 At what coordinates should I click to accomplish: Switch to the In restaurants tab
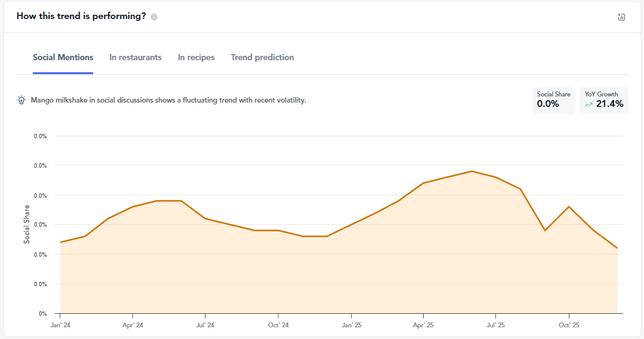[x=136, y=58]
